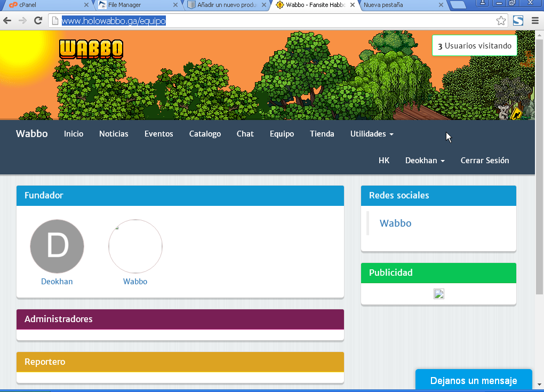Click the Reportero panel header

click(x=180, y=362)
